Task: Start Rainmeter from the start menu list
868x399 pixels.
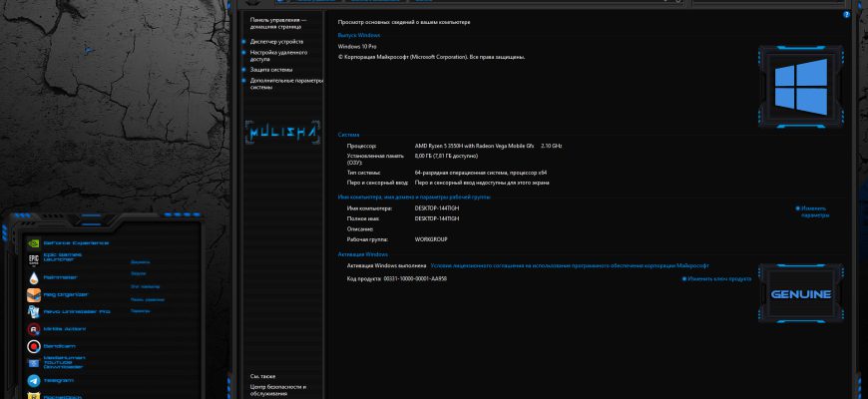Action: point(53,277)
